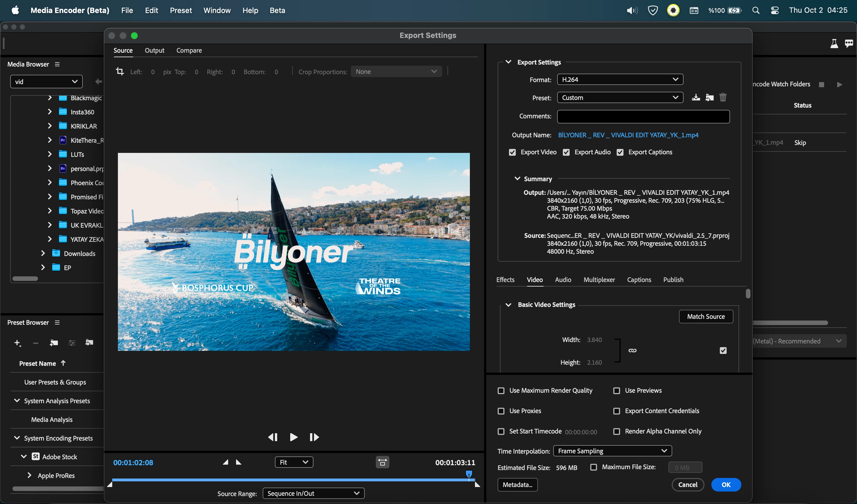This screenshot has width=857, height=504.
Task: Click the blue playhead on the timeline
Action: (469, 474)
